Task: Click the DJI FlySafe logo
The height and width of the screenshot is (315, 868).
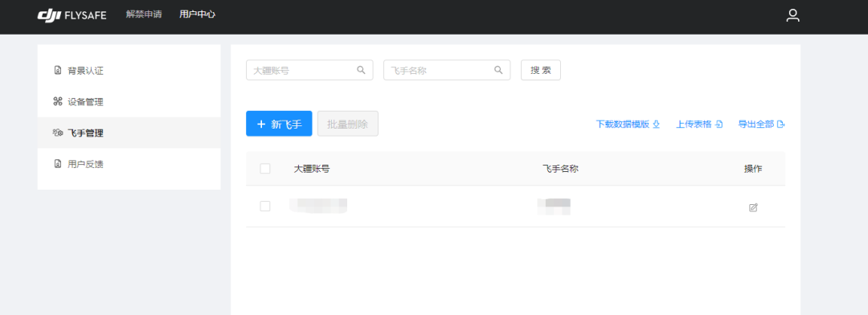Action: click(x=72, y=15)
